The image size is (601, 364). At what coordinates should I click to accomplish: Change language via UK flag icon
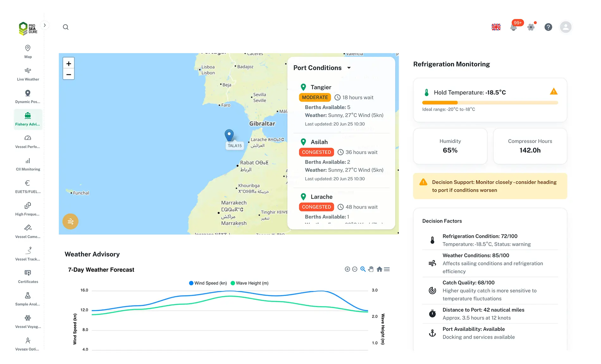pos(496,27)
